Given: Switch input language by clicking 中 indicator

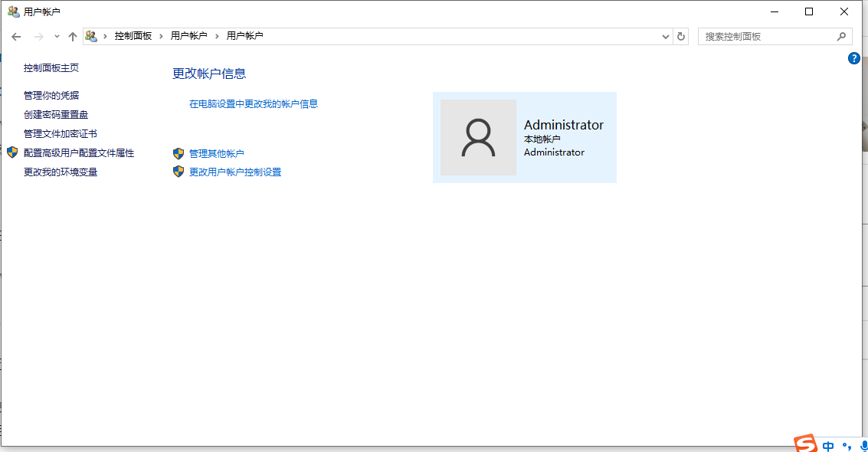Looking at the screenshot, I should (x=827, y=445).
